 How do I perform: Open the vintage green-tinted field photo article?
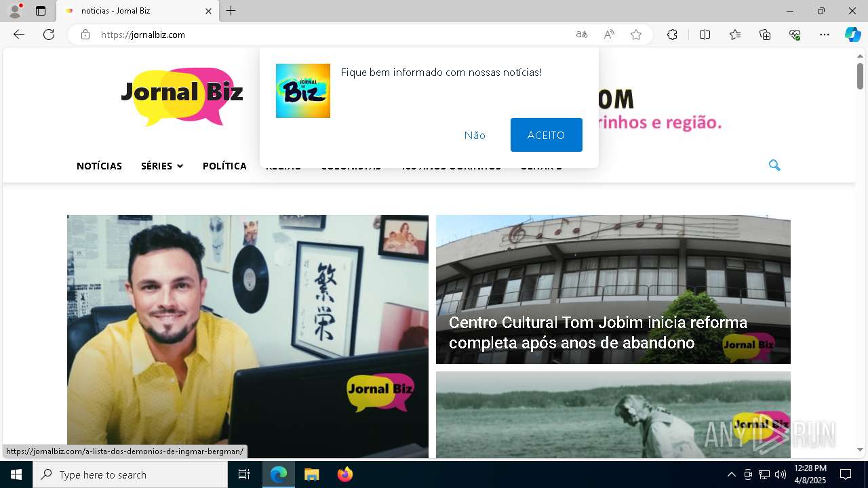613,415
